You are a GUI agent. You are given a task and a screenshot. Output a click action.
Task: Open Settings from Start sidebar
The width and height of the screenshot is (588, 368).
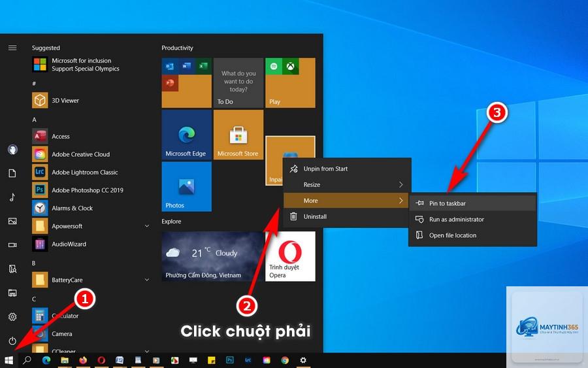pyautogui.click(x=12, y=317)
